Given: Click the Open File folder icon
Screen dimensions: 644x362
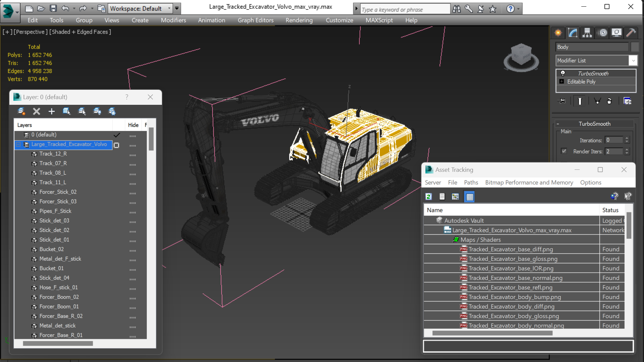Looking at the screenshot, I should [x=41, y=8].
